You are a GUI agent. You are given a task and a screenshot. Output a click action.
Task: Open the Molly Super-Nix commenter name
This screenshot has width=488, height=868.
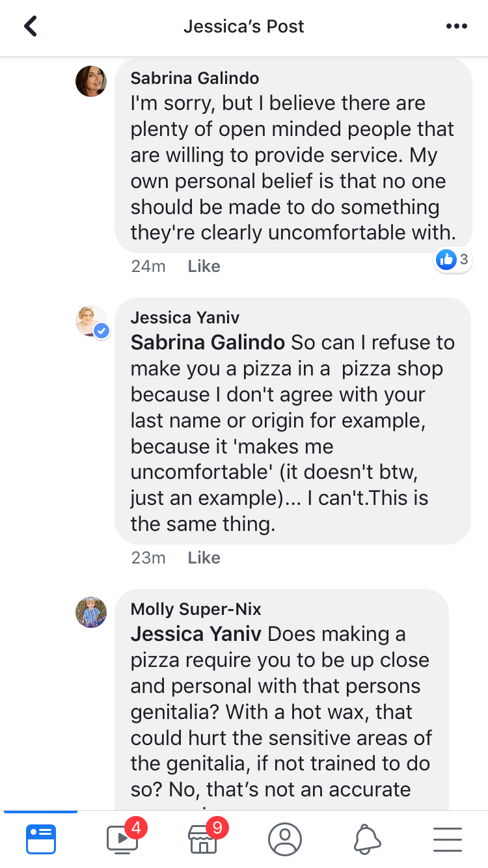click(x=196, y=609)
